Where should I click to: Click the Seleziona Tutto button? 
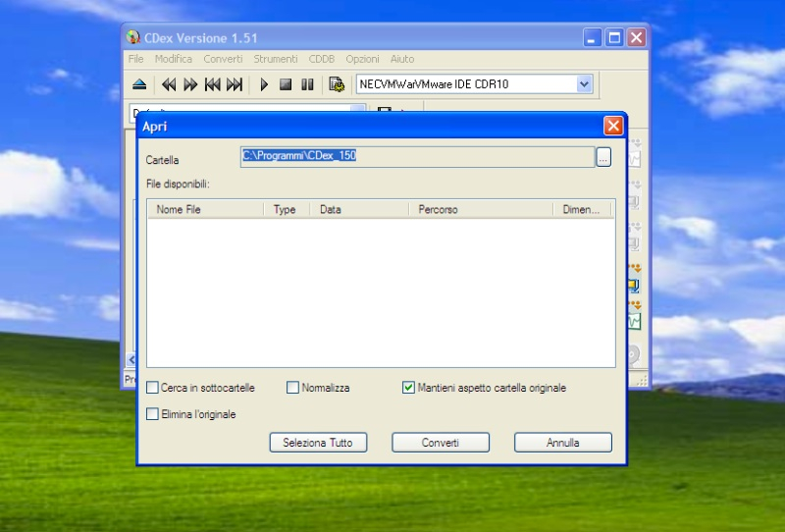coord(317,443)
